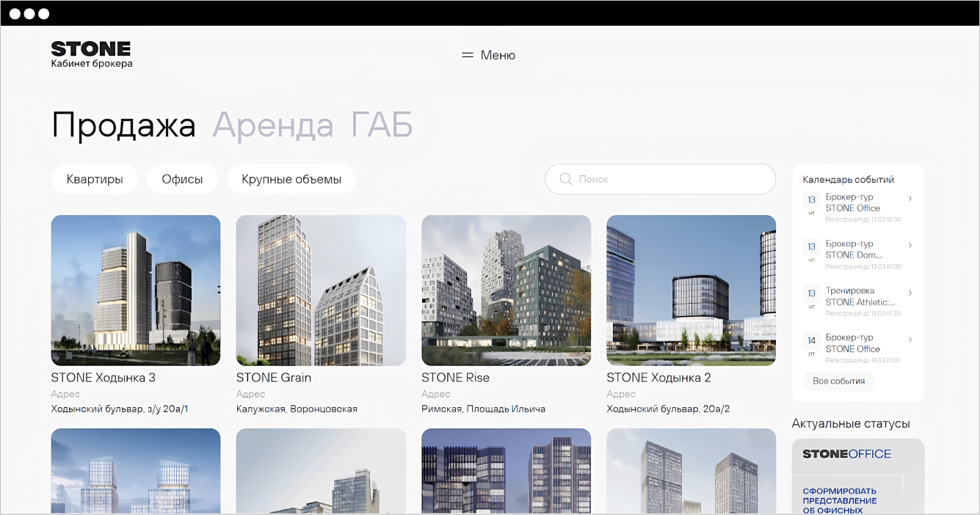Click address Ходынский бульвар, з/у 20а/1
The height and width of the screenshot is (515, 980).
120,409
